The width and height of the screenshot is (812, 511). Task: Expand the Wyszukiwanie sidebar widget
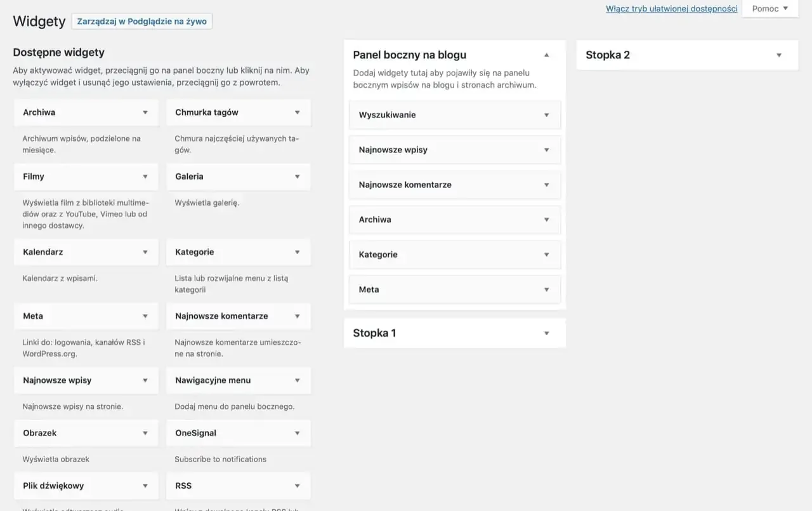click(x=547, y=115)
